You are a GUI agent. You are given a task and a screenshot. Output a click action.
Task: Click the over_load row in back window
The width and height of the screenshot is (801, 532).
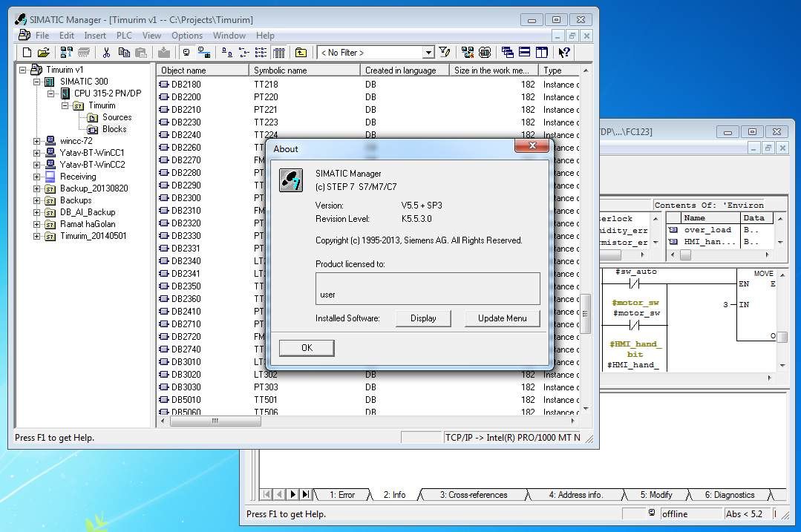[x=721, y=230]
